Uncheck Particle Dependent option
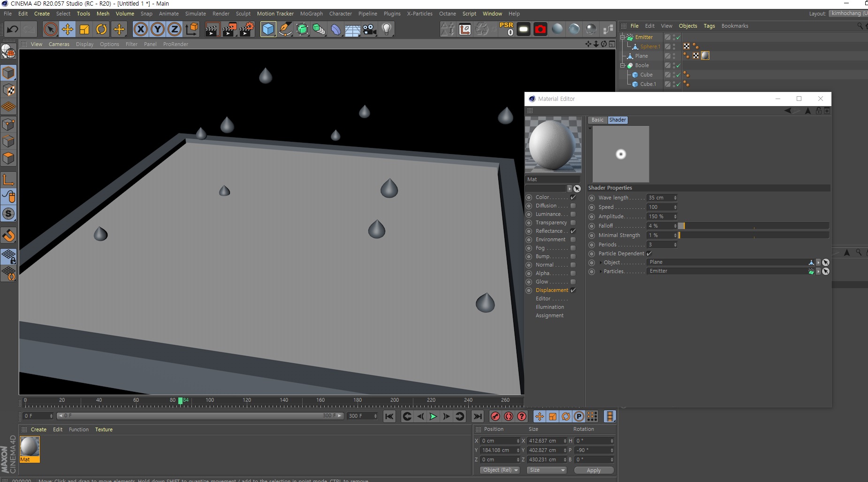This screenshot has height=482, width=868. [649, 253]
